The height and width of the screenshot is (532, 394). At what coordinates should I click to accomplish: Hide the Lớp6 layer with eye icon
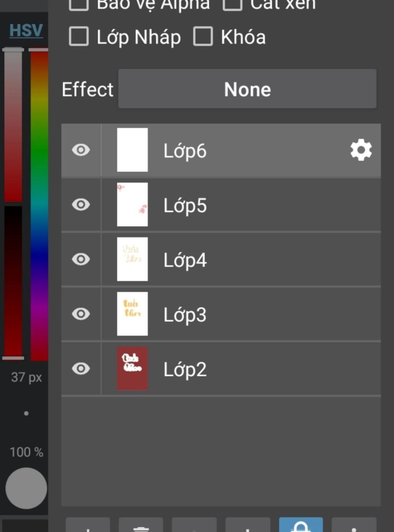pos(81,150)
